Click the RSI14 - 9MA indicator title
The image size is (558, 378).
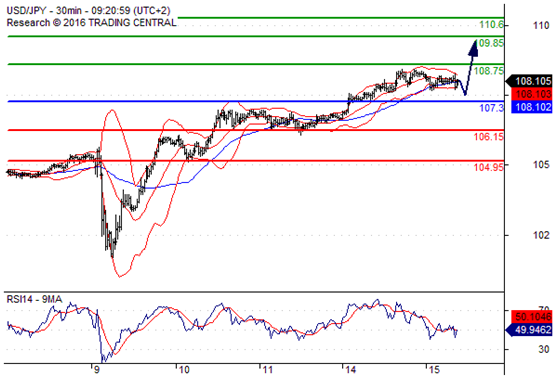click(35, 299)
